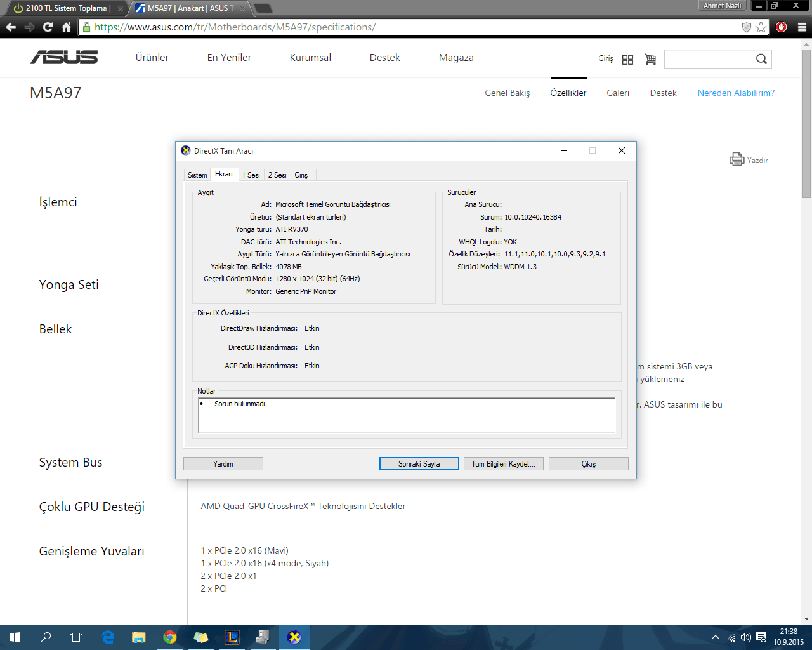Open the 2 Sesi tab
Image resolution: width=812 pixels, height=650 pixels.
coord(277,175)
